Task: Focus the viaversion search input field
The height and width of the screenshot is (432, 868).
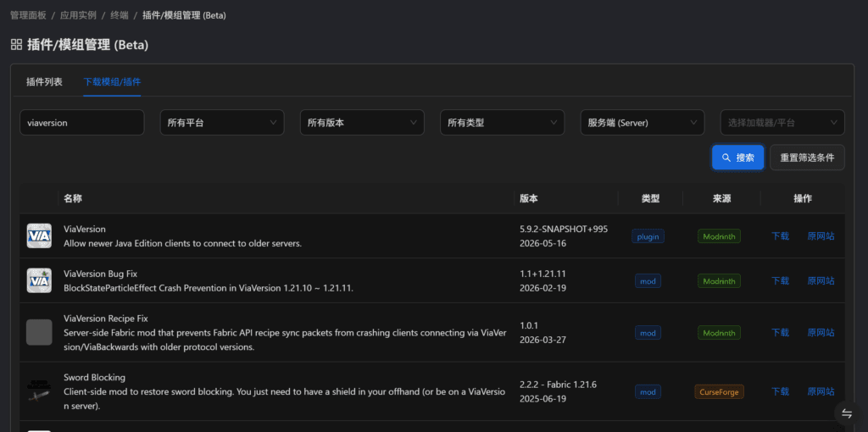Action: tap(82, 122)
